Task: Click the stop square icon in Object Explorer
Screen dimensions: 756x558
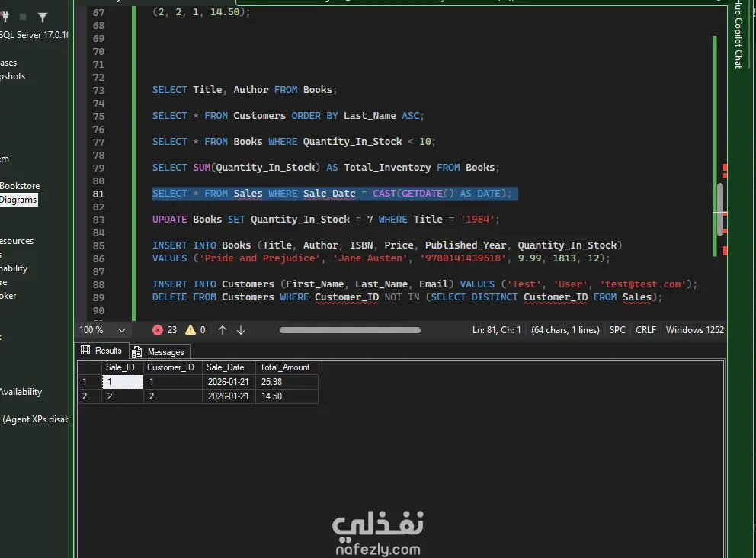Action: [x=23, y=18]
